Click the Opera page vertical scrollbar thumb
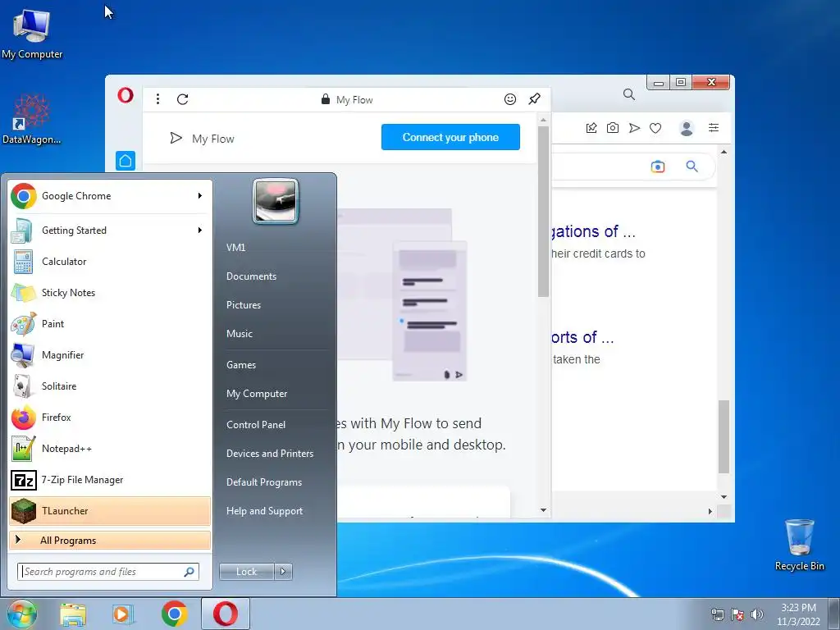 tap(724, 436)
